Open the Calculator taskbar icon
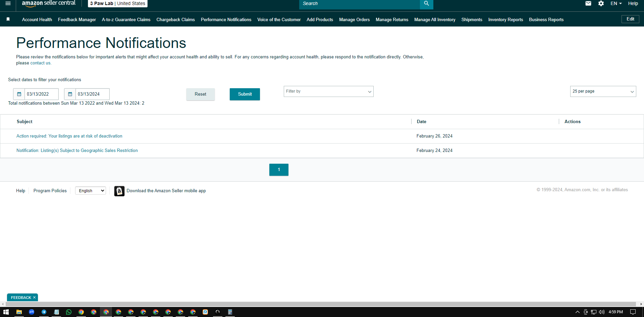The image size is (644, 317). [230, 312]
